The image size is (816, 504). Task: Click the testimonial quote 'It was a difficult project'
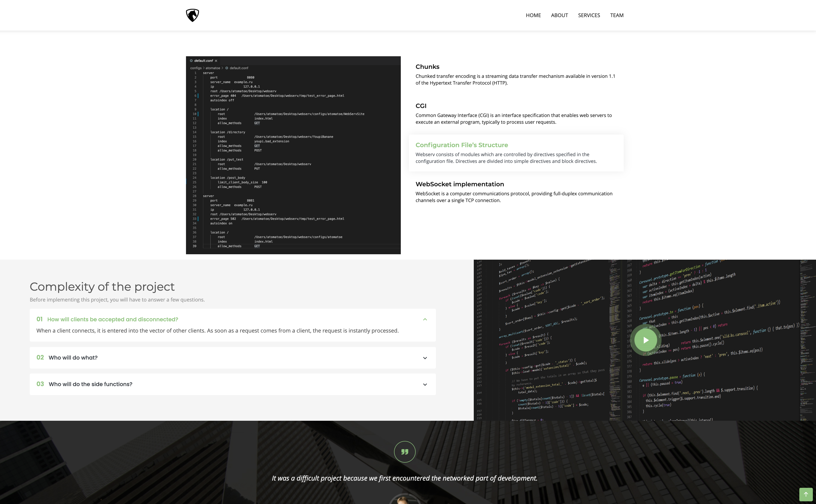click(404, 478)
